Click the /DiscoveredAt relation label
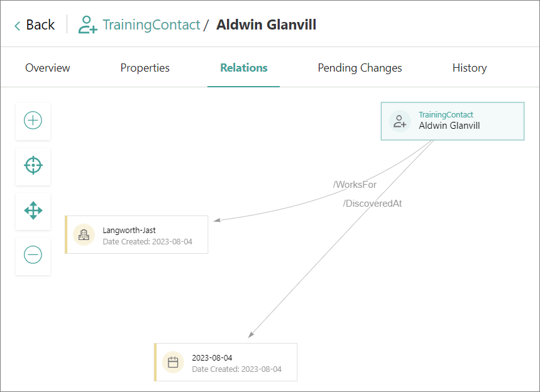The height and width of the screenshot is (392, 540). (x=372, y=204)
